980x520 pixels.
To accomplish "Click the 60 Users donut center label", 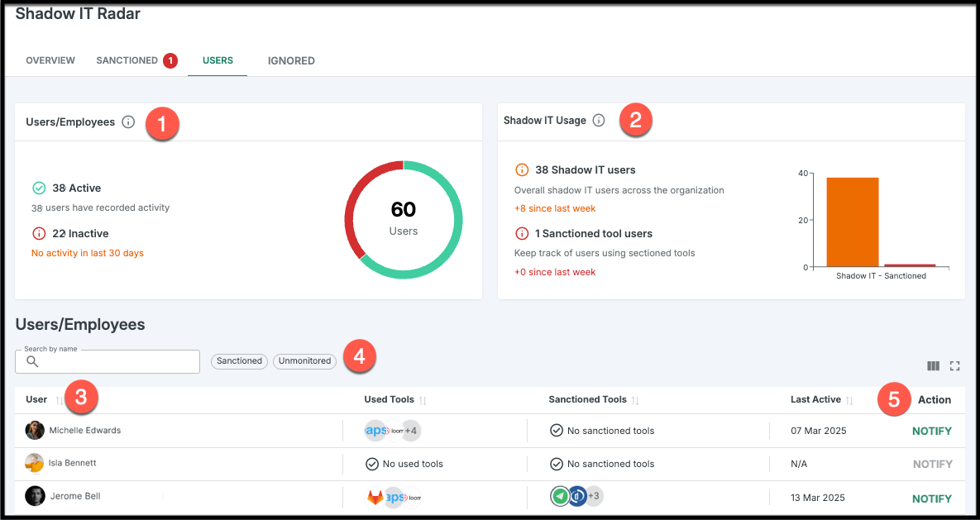I will [x=403, y=219].
